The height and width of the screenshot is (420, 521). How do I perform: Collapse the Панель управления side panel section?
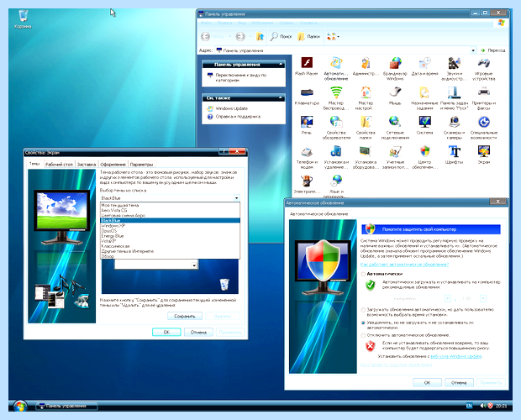281,64
